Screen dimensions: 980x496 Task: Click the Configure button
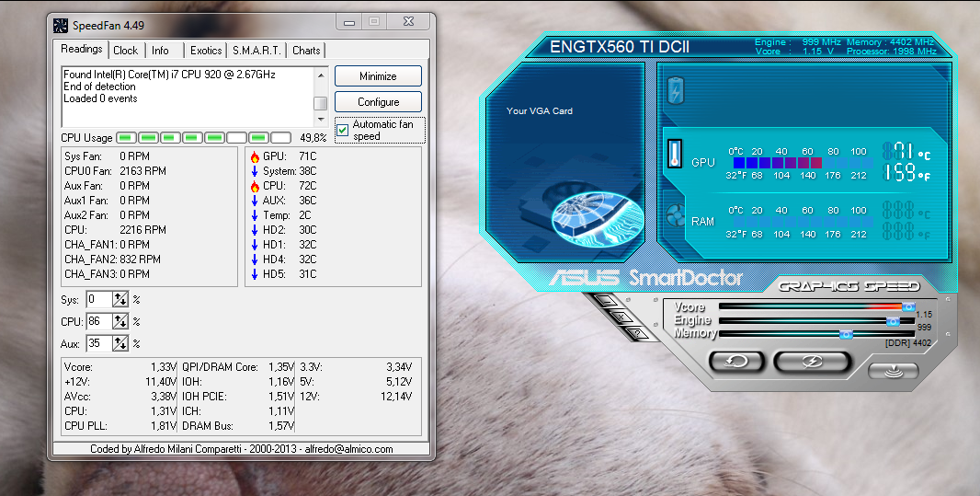[x=378, y=102]
